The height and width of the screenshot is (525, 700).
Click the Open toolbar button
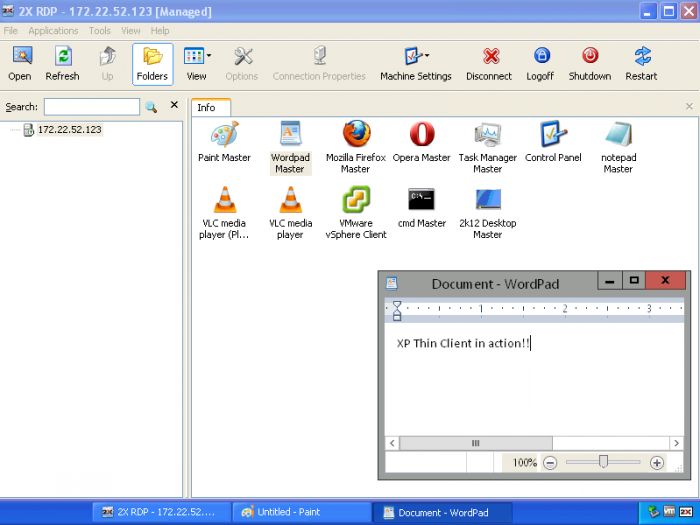pyautogui.click(x=20, y=64)
